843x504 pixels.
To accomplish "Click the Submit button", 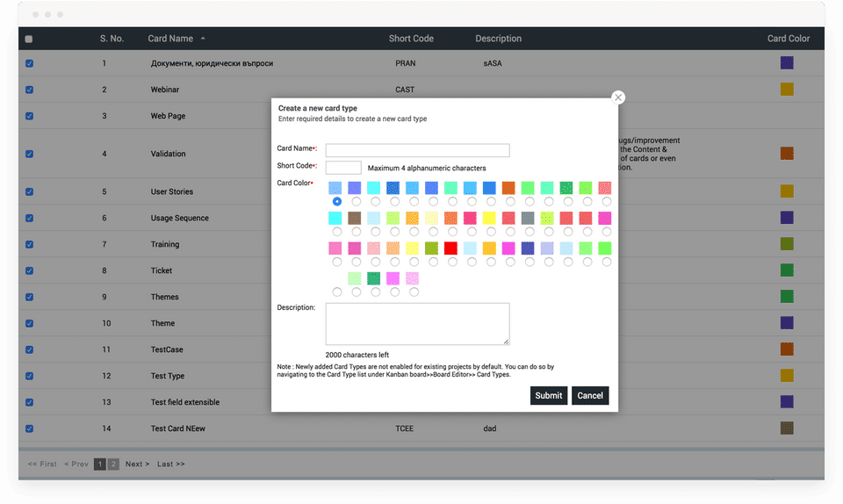I will 548,395.
